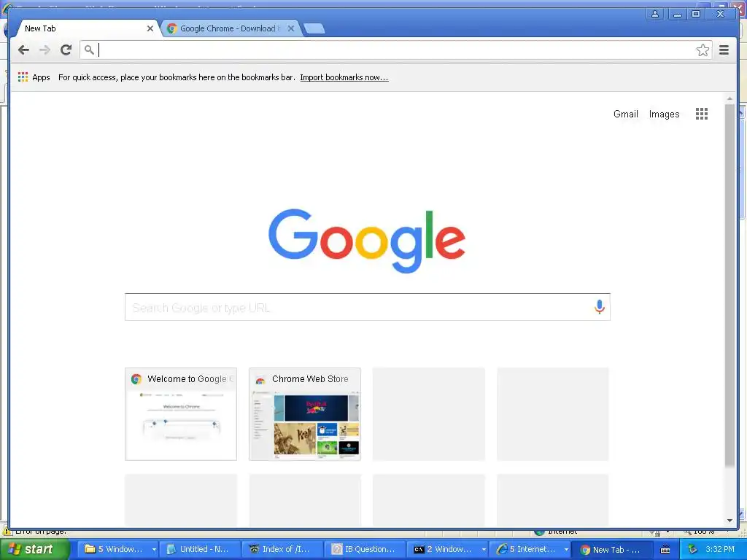Click the 3:32 PM clock

pos(720,549)
